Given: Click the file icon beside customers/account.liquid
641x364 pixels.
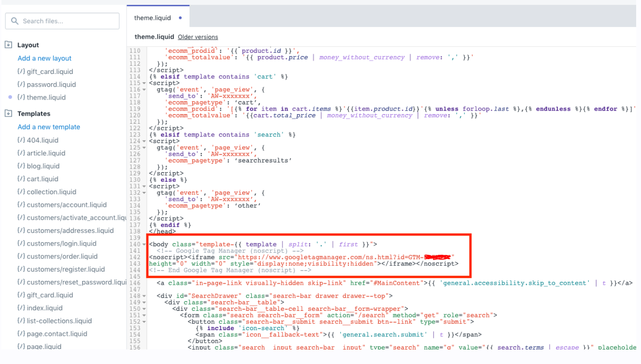Looking at the screenshot, I should 21,204.
